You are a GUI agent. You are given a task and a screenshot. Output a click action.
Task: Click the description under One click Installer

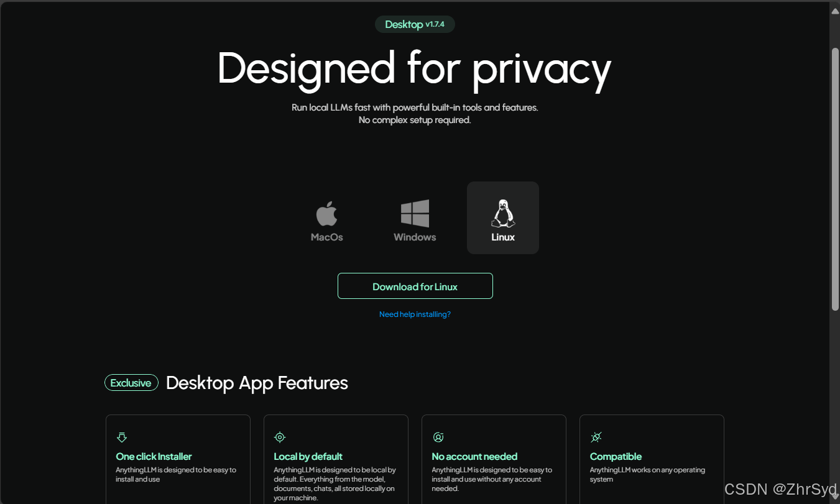(176, 475)
